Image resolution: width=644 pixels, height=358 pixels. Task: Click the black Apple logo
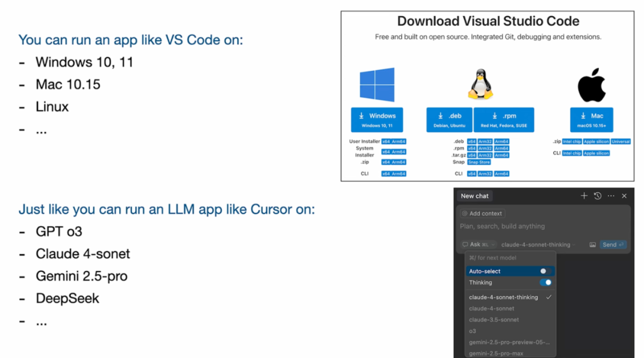click(x=592, y=85)
